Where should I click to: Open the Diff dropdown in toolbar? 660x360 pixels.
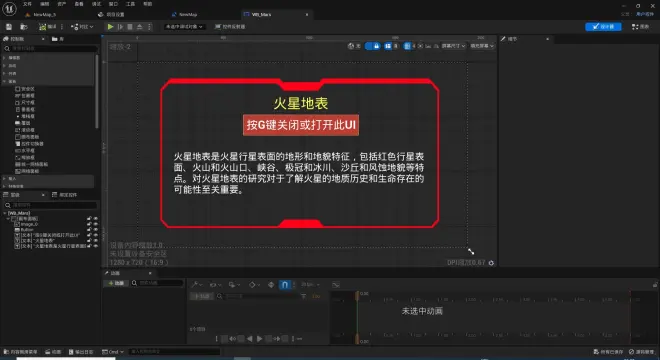click(x=82, y=27)
